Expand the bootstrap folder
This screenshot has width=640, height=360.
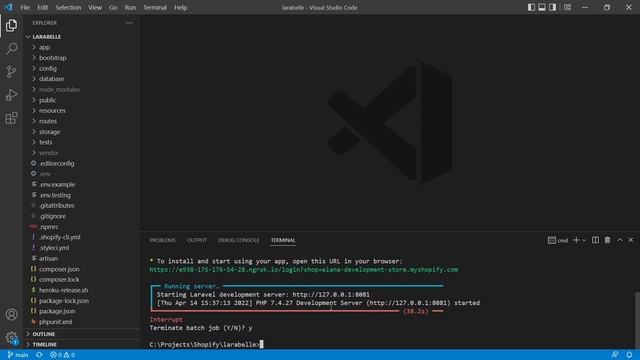pyautogui.click(x=82, y=58)
